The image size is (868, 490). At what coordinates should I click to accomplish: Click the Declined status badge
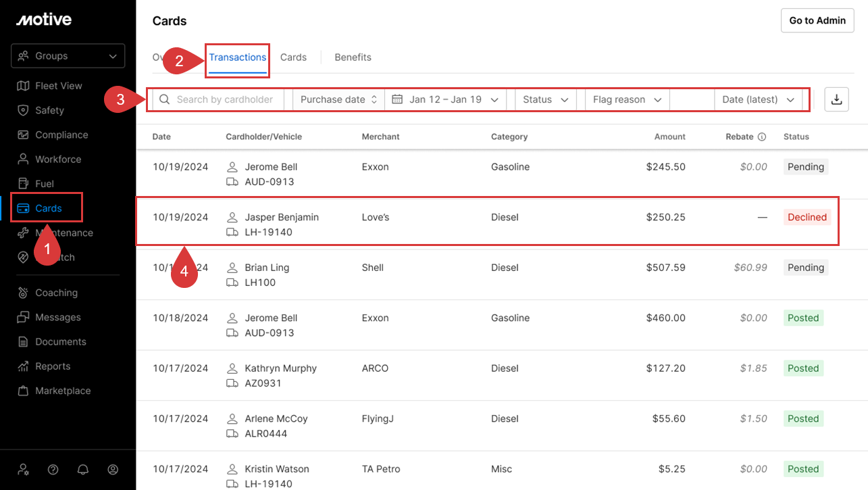807,217
